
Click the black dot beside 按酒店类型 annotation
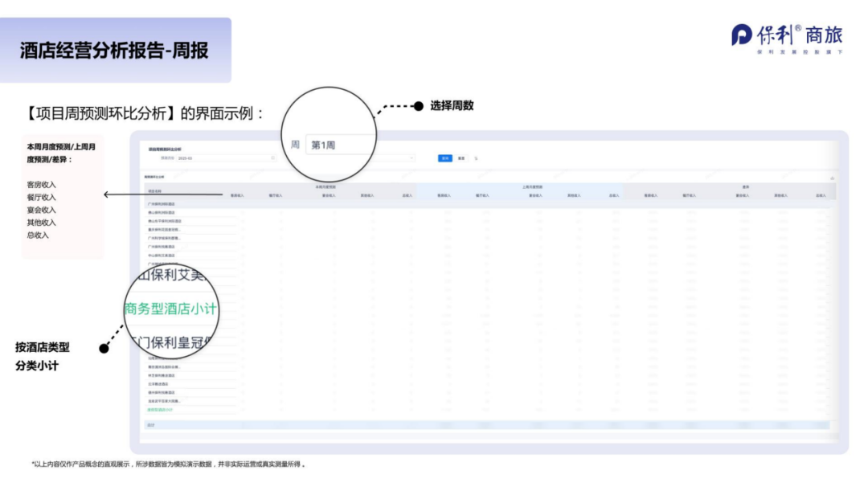coord(104,348)
